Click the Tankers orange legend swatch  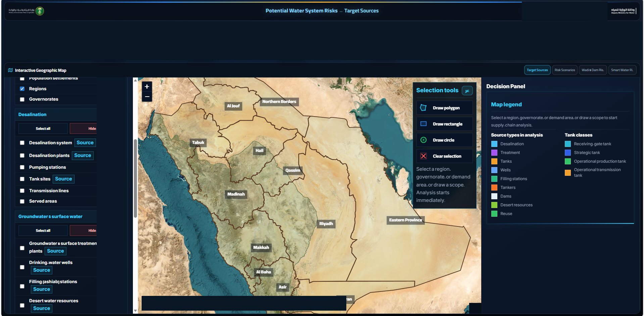tap(494, 188)
